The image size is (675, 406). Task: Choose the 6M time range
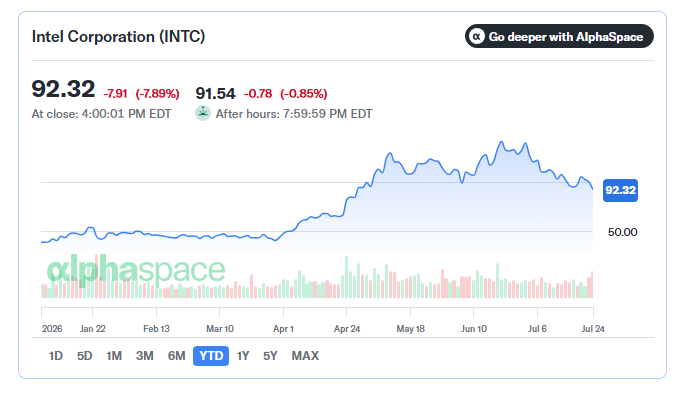coord(176,356)
